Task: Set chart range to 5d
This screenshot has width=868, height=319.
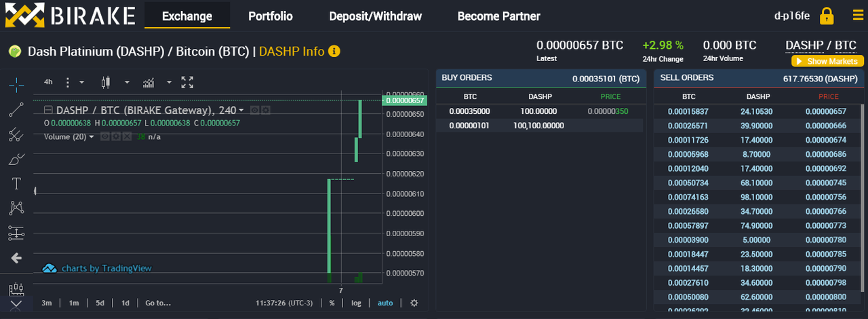Action: click(x=100, y=303)
